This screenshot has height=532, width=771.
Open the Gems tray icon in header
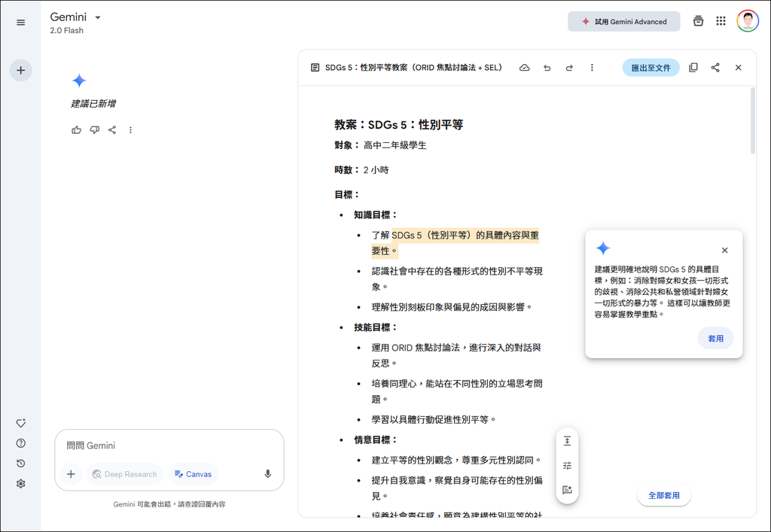point(698,21)
